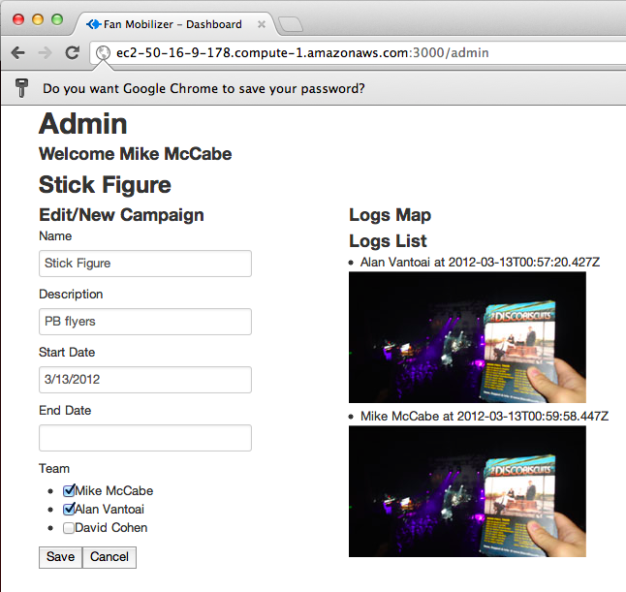Check the David Cohen team checkbox
The height and width of the screenshot is (592, 626).
(69, 528)
